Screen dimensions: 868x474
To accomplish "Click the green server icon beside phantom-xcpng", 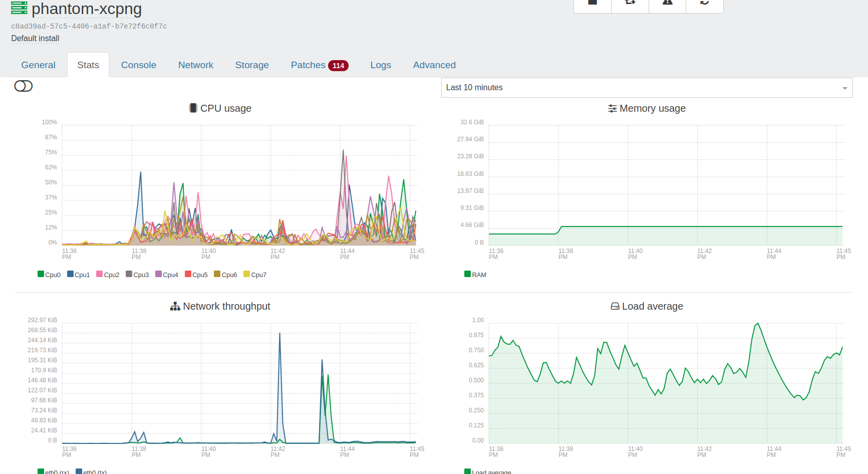I will click(19, 8).
